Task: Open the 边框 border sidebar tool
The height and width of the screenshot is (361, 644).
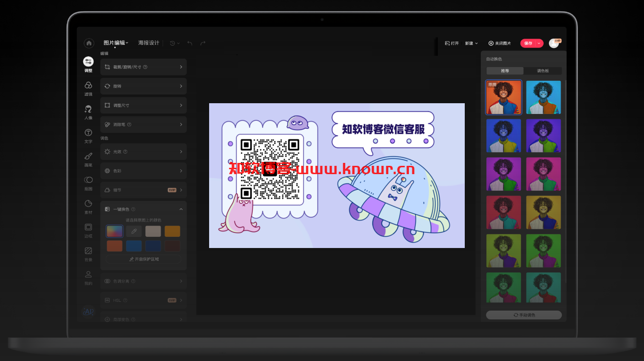Action: (x=88, y=230)
